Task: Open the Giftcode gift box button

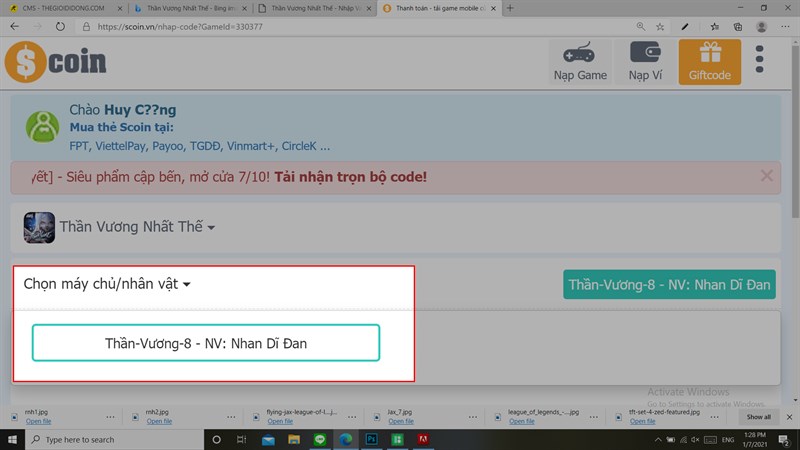Action: 709,62
